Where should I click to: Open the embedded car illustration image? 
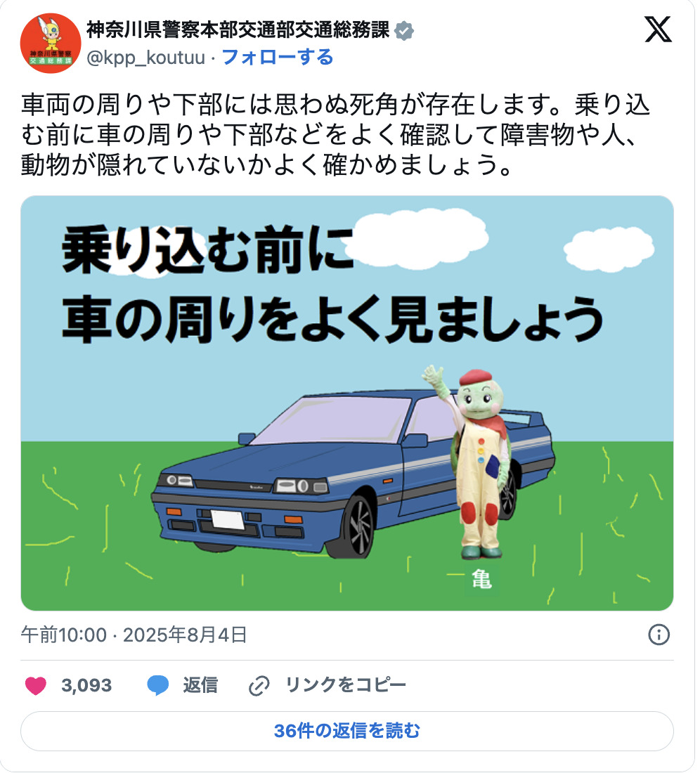pos(347,403)
